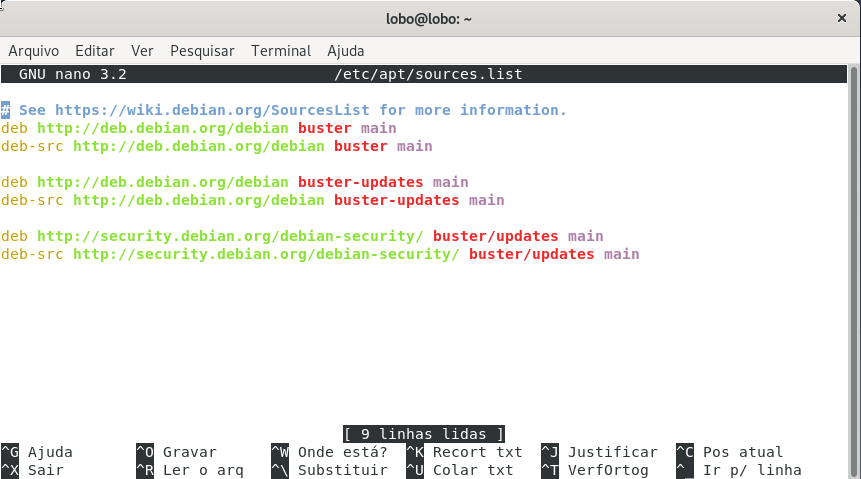861x479 pixels.
Task: Click the /etc/apt/sources.list filename in title bar
Action: click(x=428, y=74)
